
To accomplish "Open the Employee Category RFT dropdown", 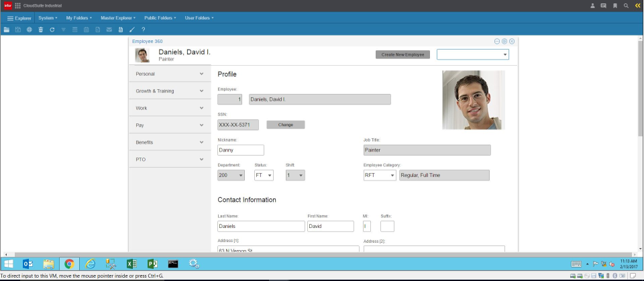I will pyautogui.click(x=380, y=175).
